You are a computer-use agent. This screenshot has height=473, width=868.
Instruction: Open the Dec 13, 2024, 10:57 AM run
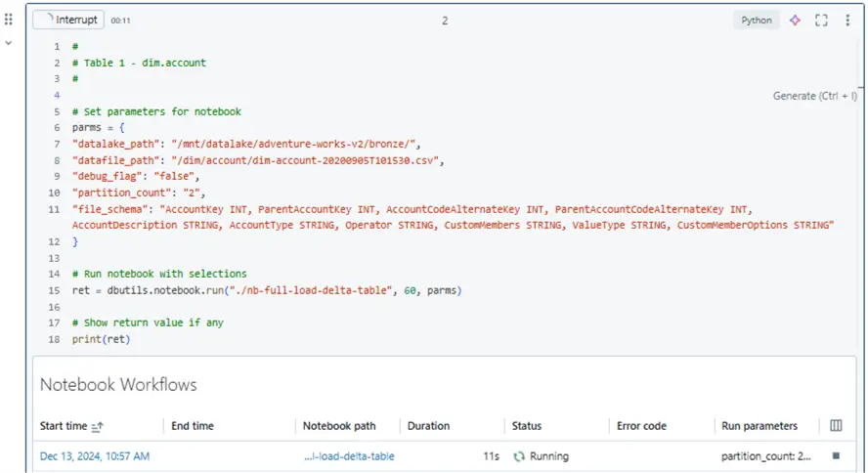[95, 456]
